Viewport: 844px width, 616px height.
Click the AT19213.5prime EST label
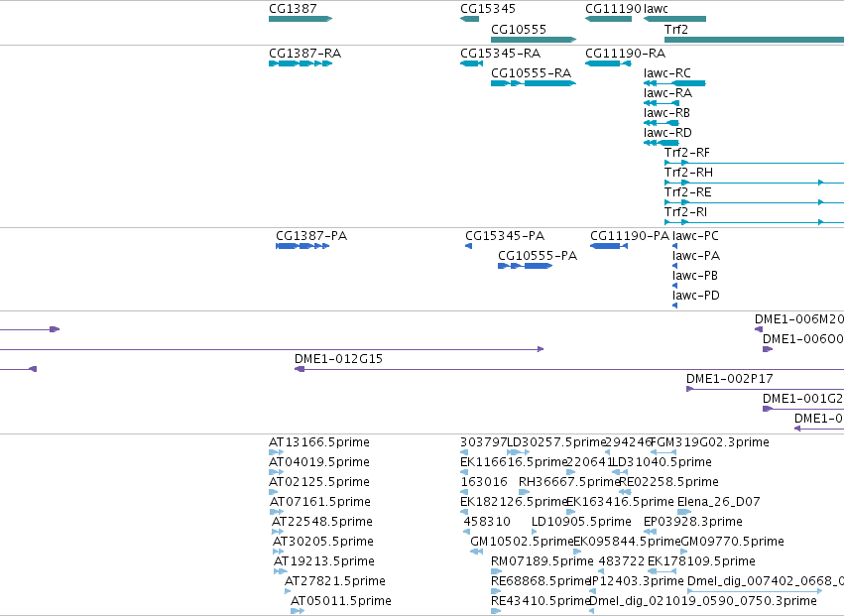tap(324, 562)
